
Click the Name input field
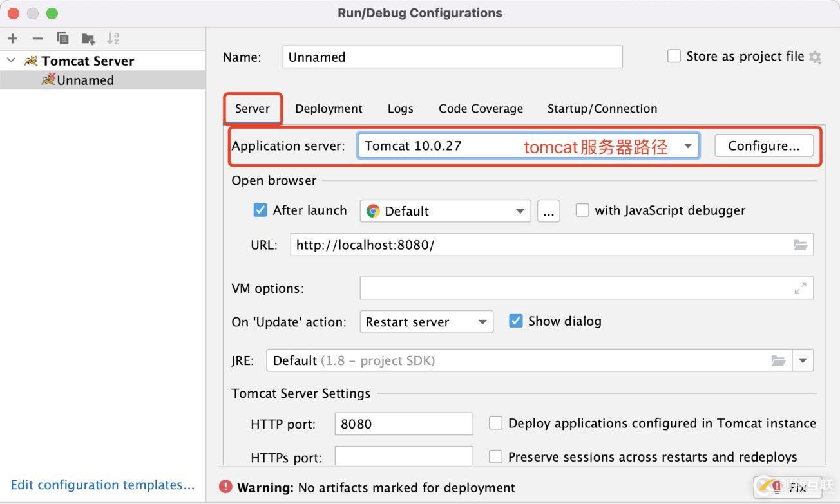(452, 57)
